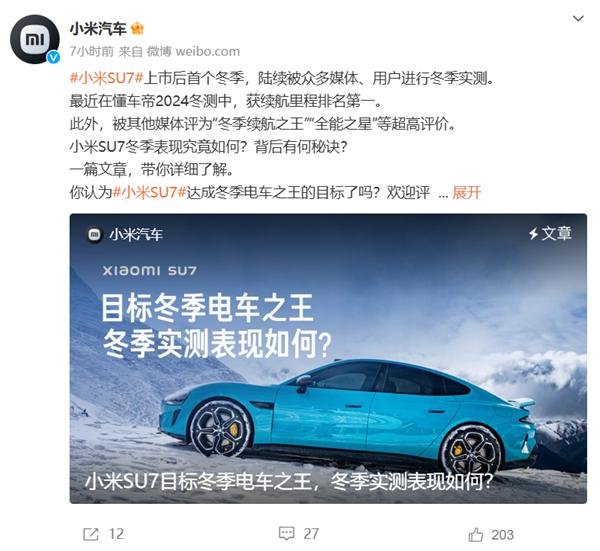Open the second #小米SU7# hashtag in last line

150,192
